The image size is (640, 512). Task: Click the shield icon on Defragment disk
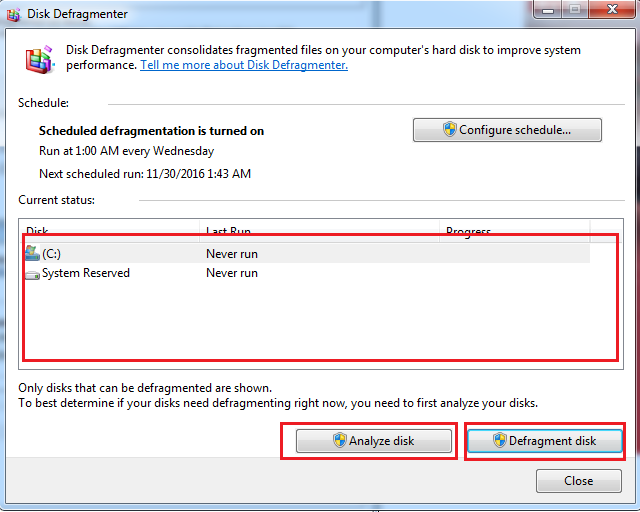[499, 441]
